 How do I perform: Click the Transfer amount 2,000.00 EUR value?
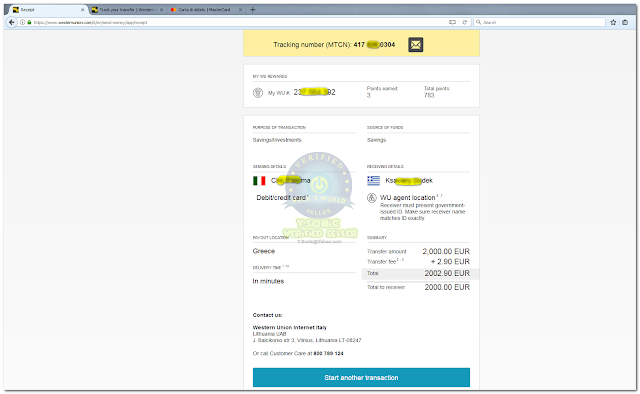pyautogui.click(x=446, y=252)
